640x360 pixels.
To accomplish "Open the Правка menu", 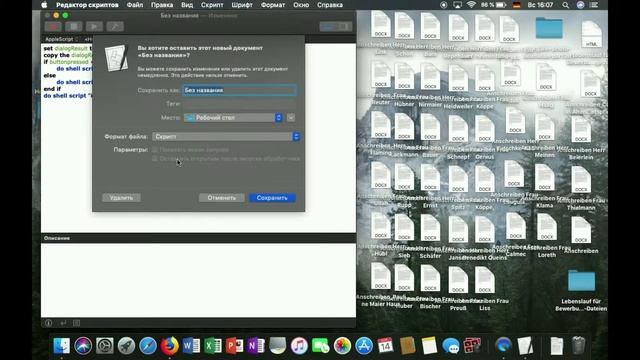I will 162,5.
